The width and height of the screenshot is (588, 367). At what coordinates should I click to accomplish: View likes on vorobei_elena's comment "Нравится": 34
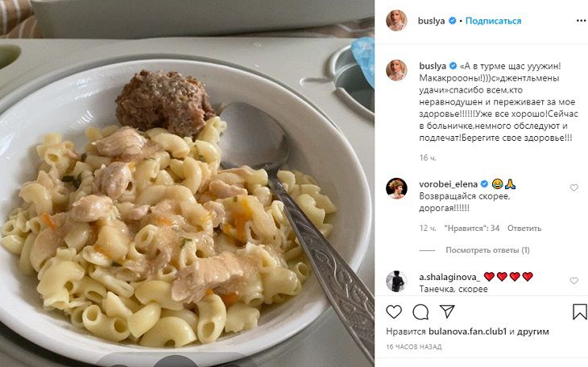pyautogui.click(x=472, y=228)
